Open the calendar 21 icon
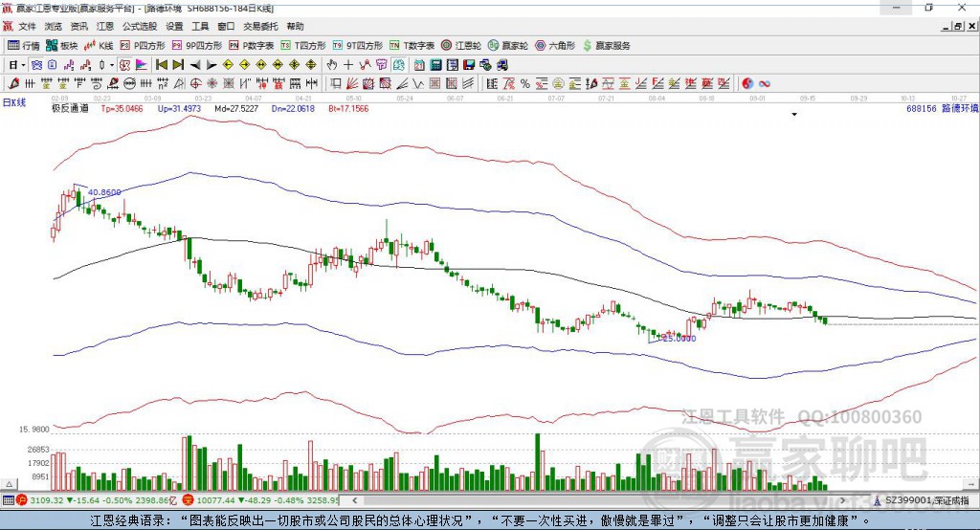 [x=419, y=65]
